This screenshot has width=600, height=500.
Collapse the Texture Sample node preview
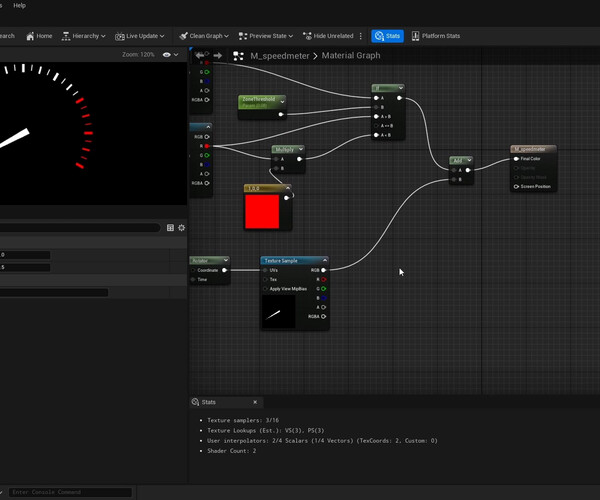pyautogui.click(x=325, y=261)
